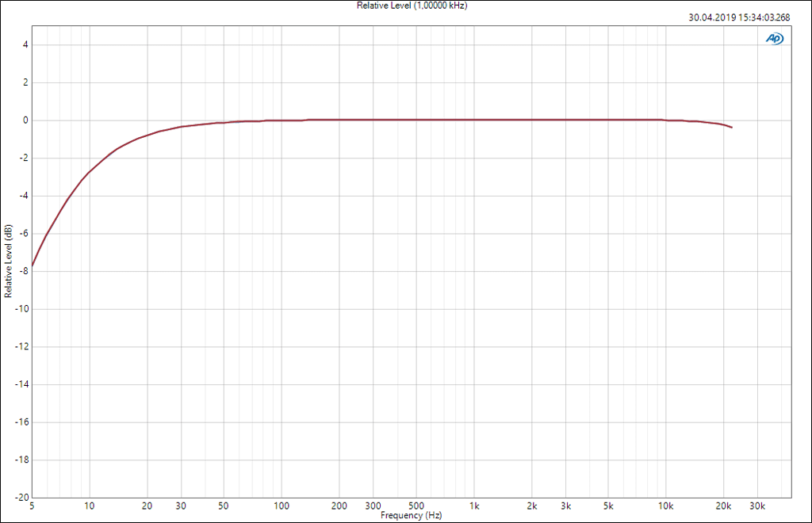Click the 5 tick label at x-axis start
Viewport: 812px width, 523px height.
(32, 506)
